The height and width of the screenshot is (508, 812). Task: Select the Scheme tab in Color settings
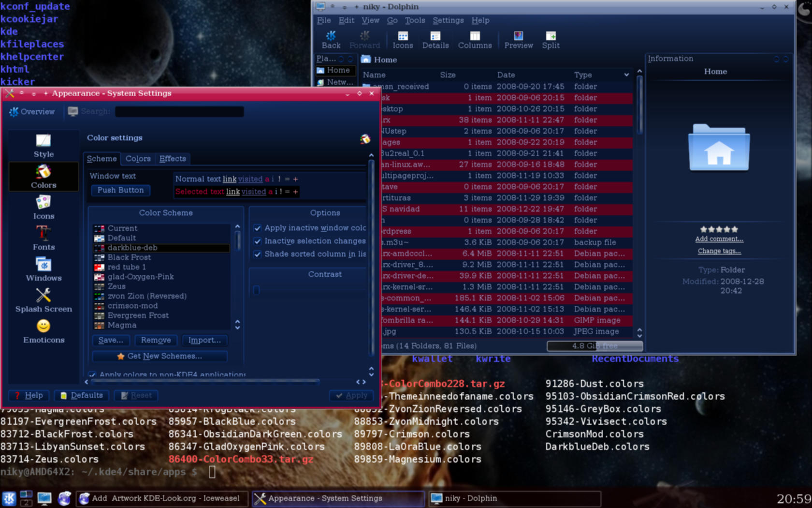click(101, 159)
